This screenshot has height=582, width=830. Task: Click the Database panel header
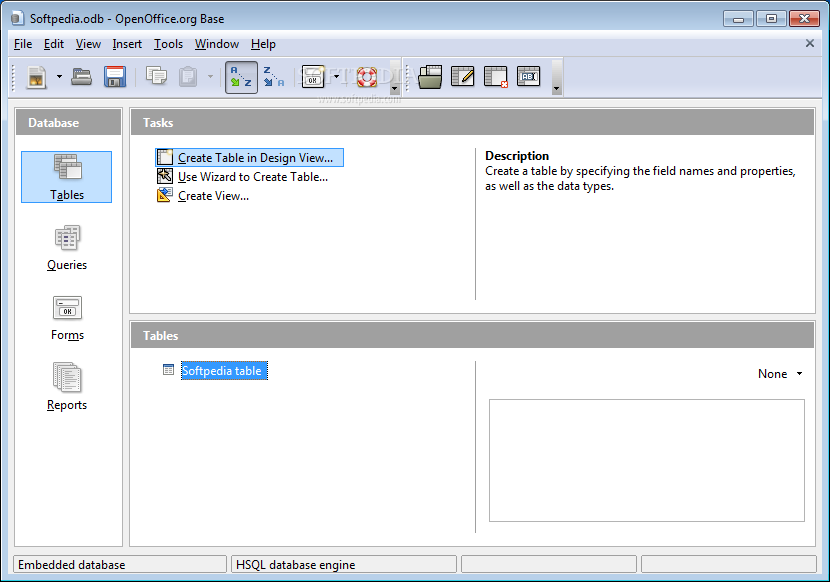pyautogui.click(x=68, y=122)
